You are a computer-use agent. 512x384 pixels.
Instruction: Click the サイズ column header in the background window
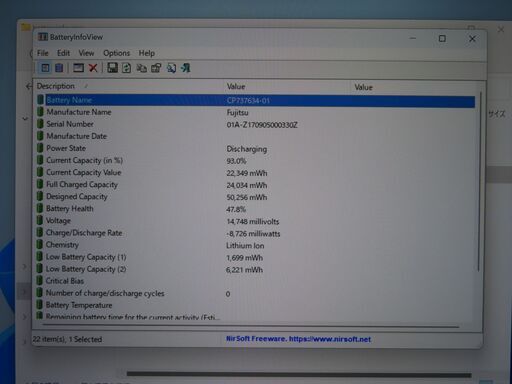pyautogui.click(x=497, y=114)
